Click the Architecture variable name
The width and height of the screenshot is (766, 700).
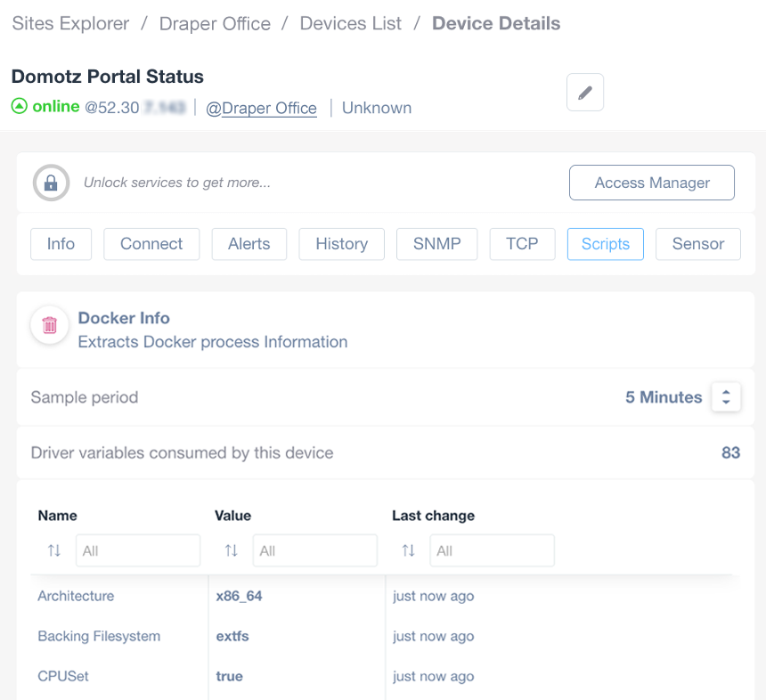point(76,596)
